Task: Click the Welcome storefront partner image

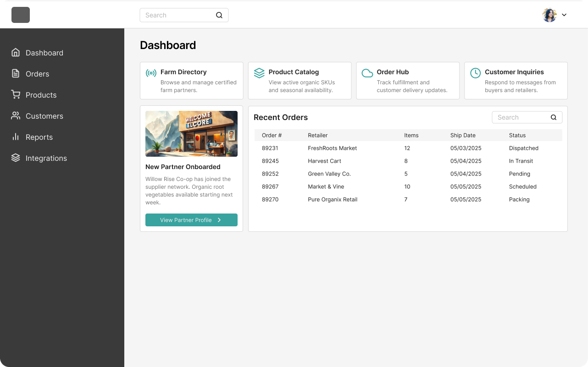Action: click(191, 134)
